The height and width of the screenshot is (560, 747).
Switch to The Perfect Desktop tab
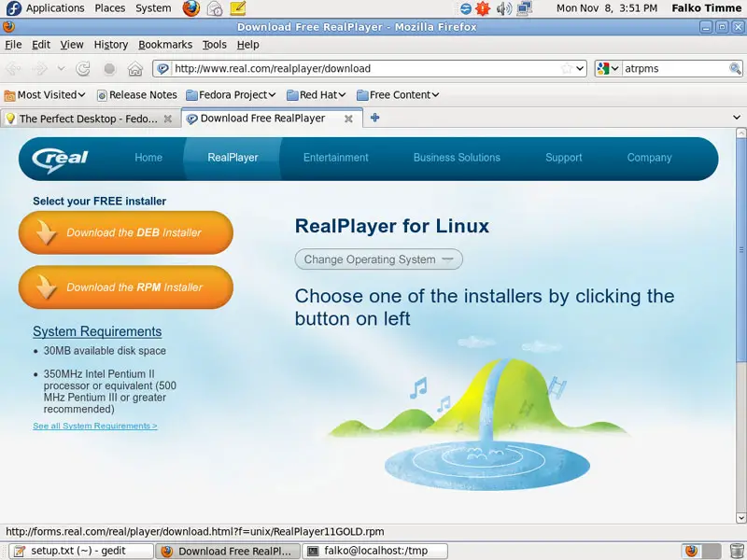click(x=91, y=119)
